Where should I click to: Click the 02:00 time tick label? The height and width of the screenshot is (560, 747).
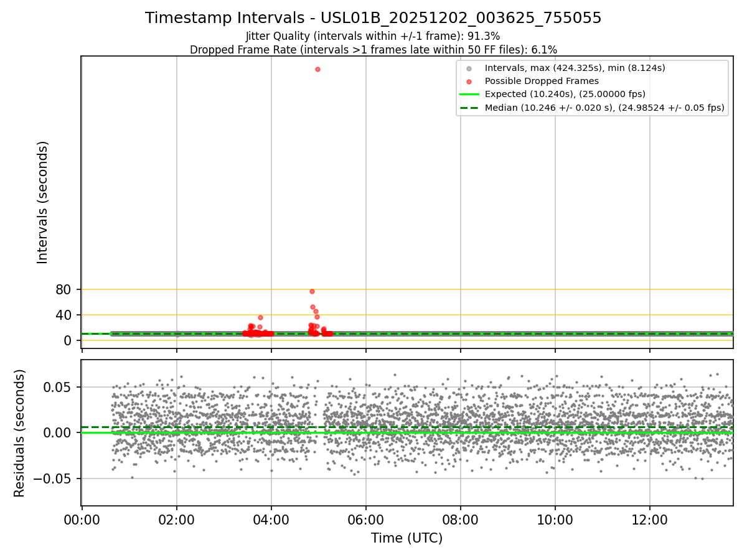177,520
